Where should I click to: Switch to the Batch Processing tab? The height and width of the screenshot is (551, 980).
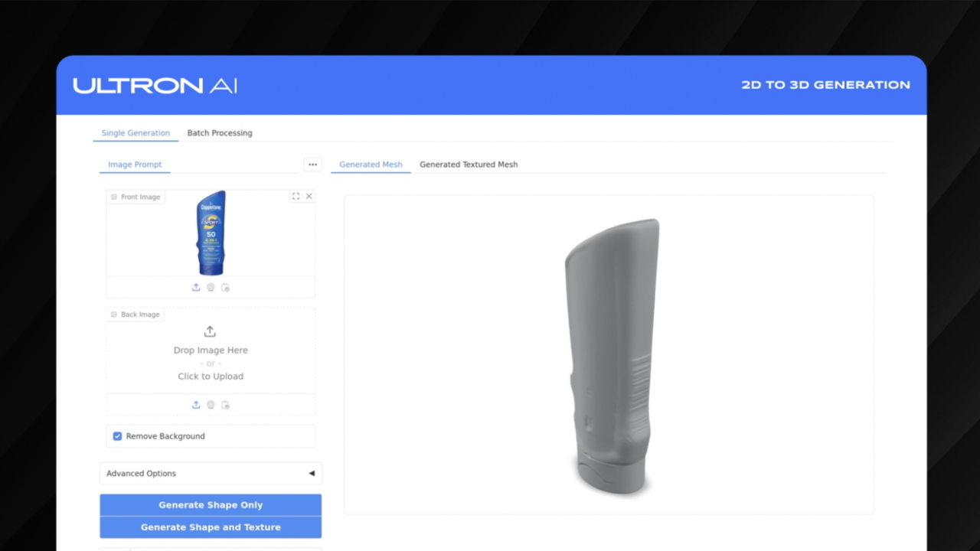pos(220,133)
